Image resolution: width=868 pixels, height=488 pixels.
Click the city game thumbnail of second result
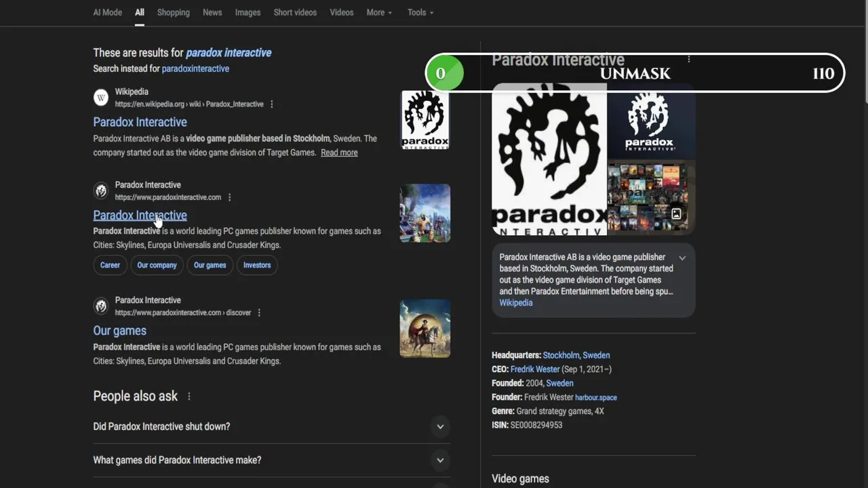click(425, 213)
